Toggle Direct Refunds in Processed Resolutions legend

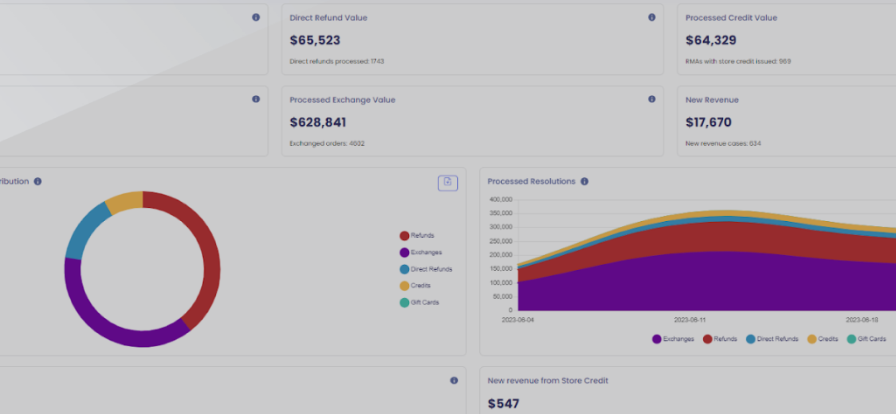770,339
